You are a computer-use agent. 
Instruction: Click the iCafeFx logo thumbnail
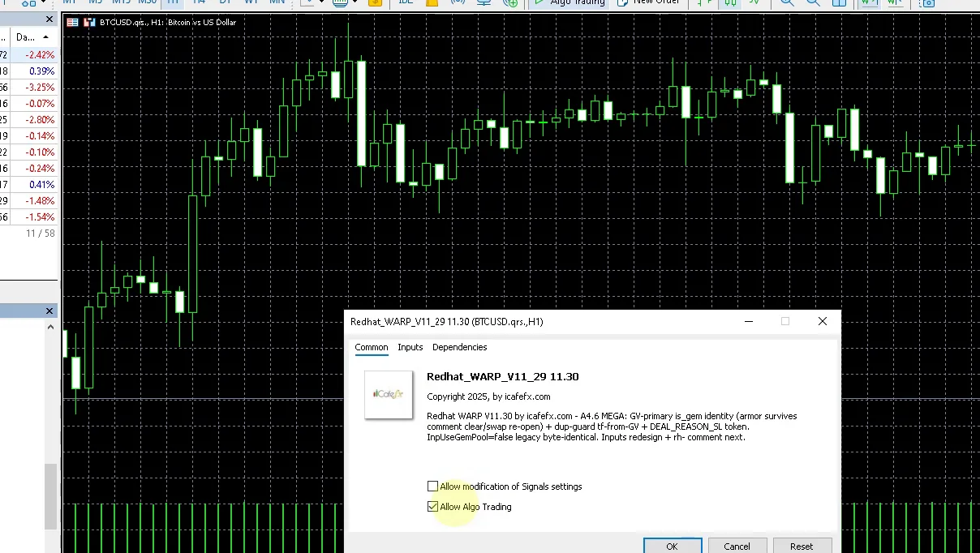[389, 394]
